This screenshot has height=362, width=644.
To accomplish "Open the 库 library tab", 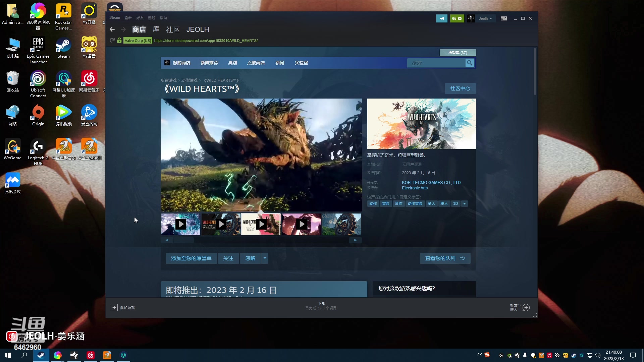I will [x=156, y=29].
